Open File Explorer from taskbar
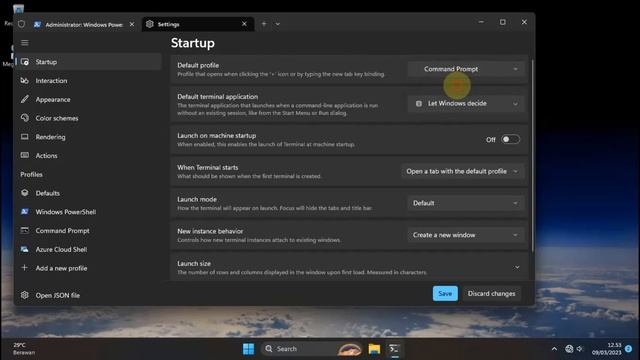This screenshot has height=360, width=640. (374, 349)
